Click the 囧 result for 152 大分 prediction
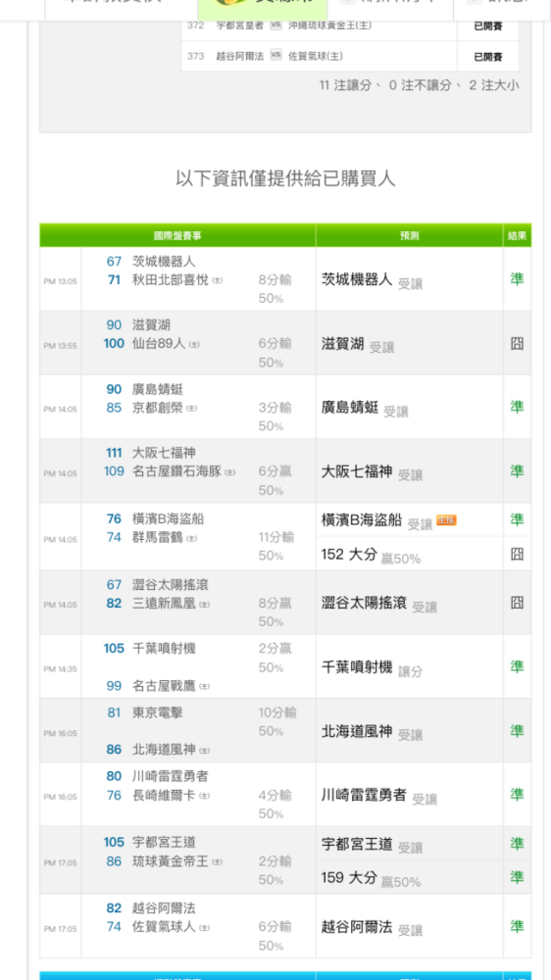The height and width of the screenshot is (980, 551). (x=517, y=554)
